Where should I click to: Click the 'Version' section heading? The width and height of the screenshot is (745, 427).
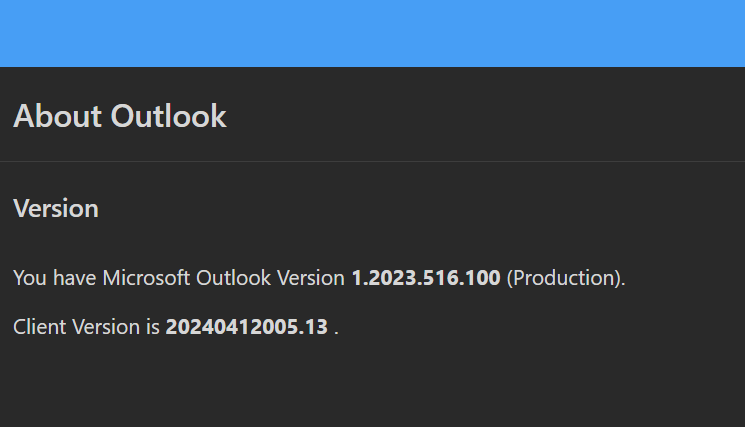[56, 209]
